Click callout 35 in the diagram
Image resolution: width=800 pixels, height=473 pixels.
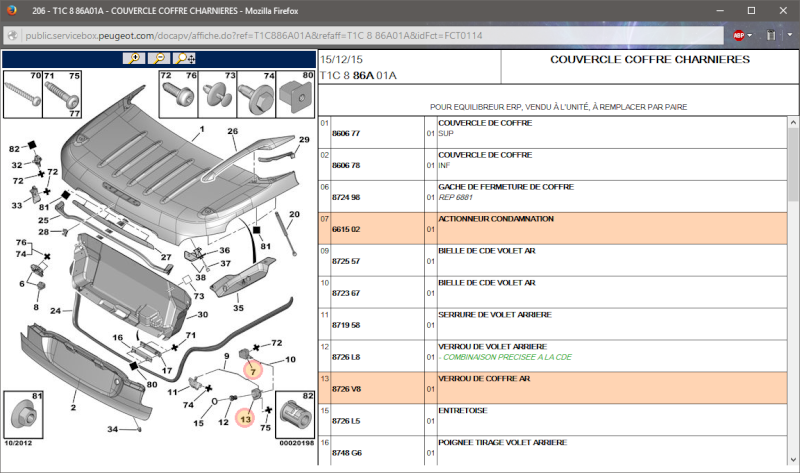click(238, 308)
